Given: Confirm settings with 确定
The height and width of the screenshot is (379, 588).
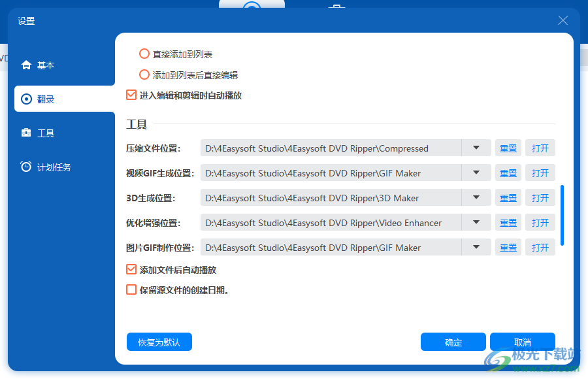Looking at the screenshot, I should [x=453, y=342].
